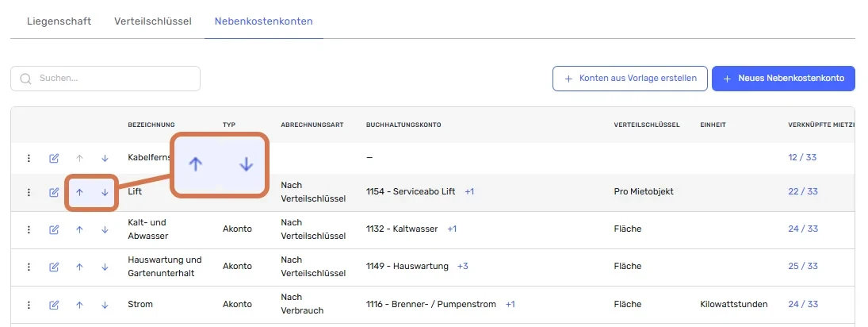Screen dimensions: 868x327
Task: Open the three-dot menu for Lift row
Action: [29, 192]
